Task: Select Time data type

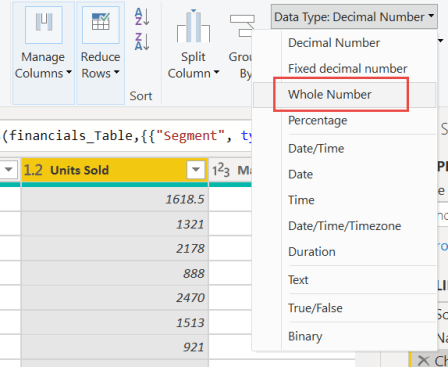Action: pyautogui.click(x=345, y=200)
